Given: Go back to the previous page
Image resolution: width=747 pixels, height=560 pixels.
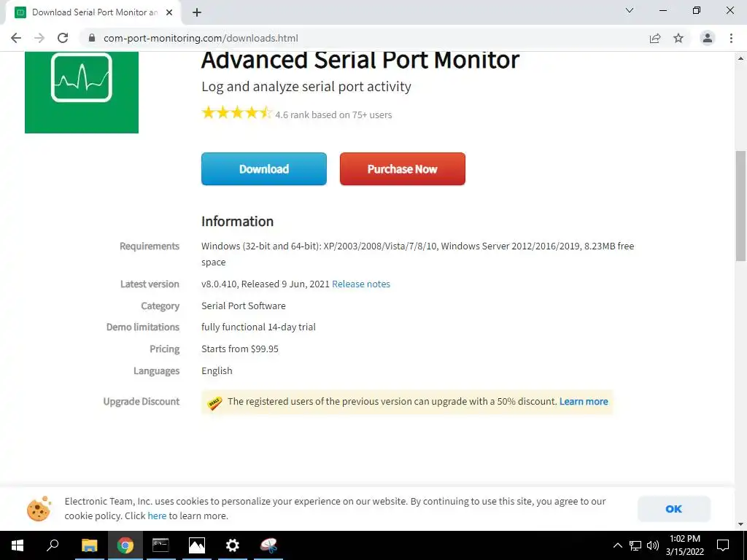Looking at the screenshot, I should click(x=16, y=38).
